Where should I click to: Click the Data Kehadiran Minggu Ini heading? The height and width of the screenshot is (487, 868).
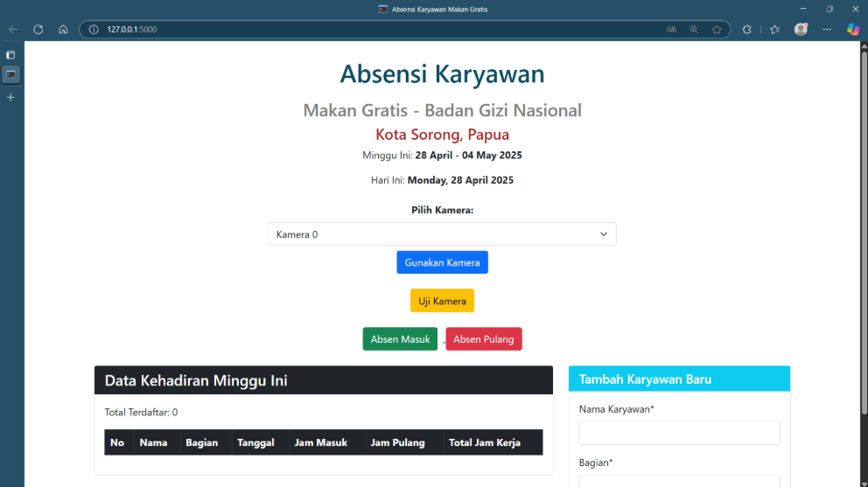coord(196,380)
